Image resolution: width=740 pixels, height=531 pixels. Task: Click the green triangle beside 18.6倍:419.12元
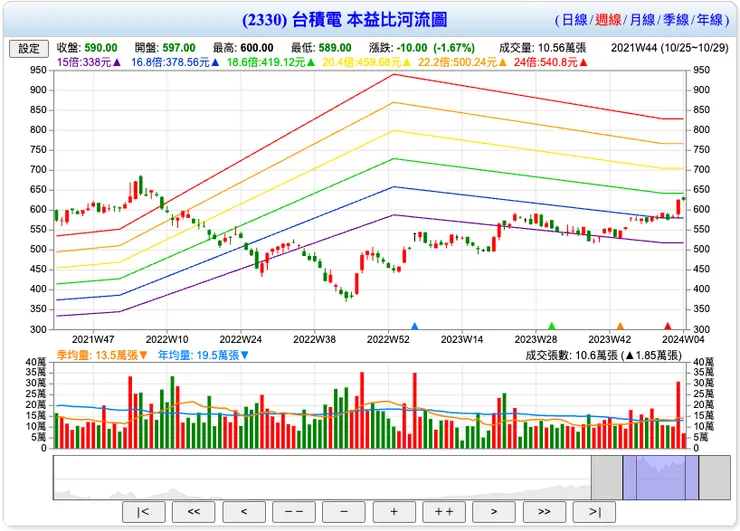tap(311, 63)
